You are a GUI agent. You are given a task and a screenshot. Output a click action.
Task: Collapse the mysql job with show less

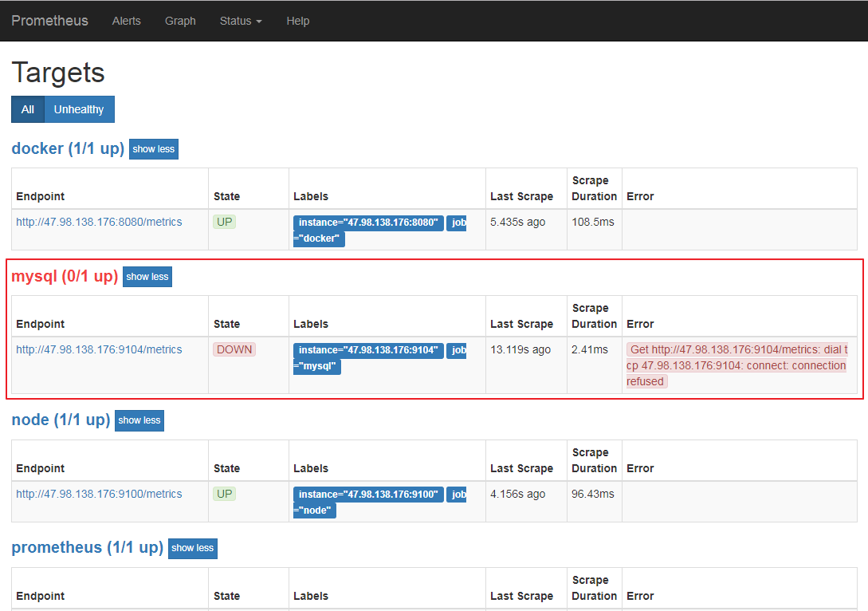147,277
